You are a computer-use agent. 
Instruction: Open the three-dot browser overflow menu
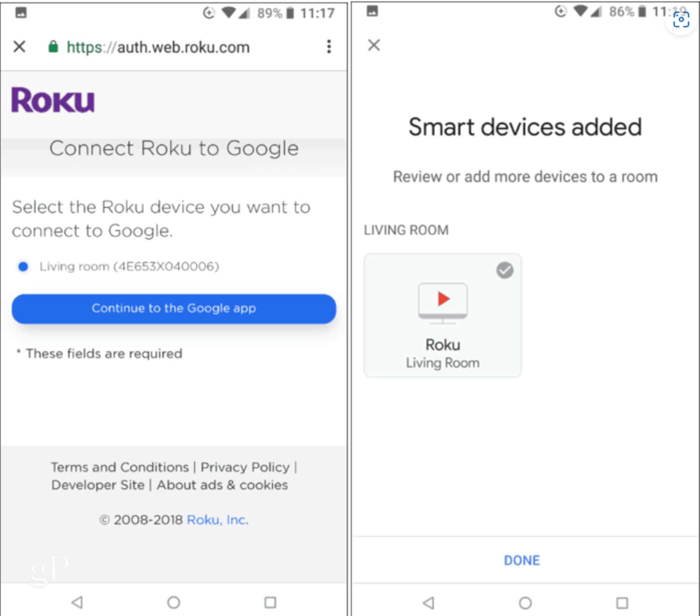329,47
